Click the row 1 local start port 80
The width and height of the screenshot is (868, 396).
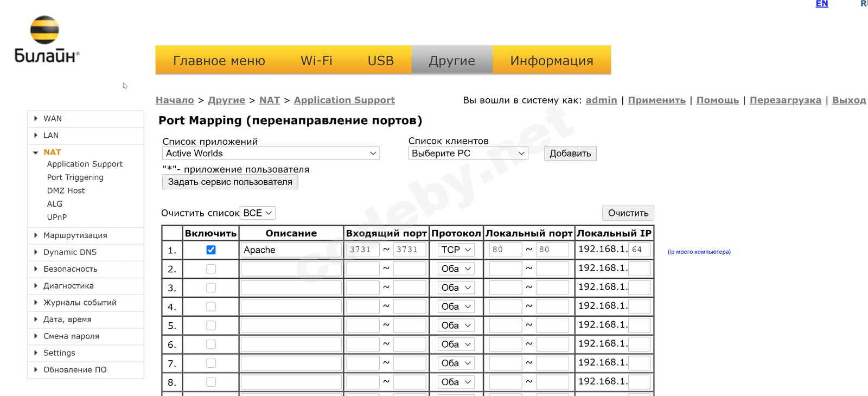(506, 250)
